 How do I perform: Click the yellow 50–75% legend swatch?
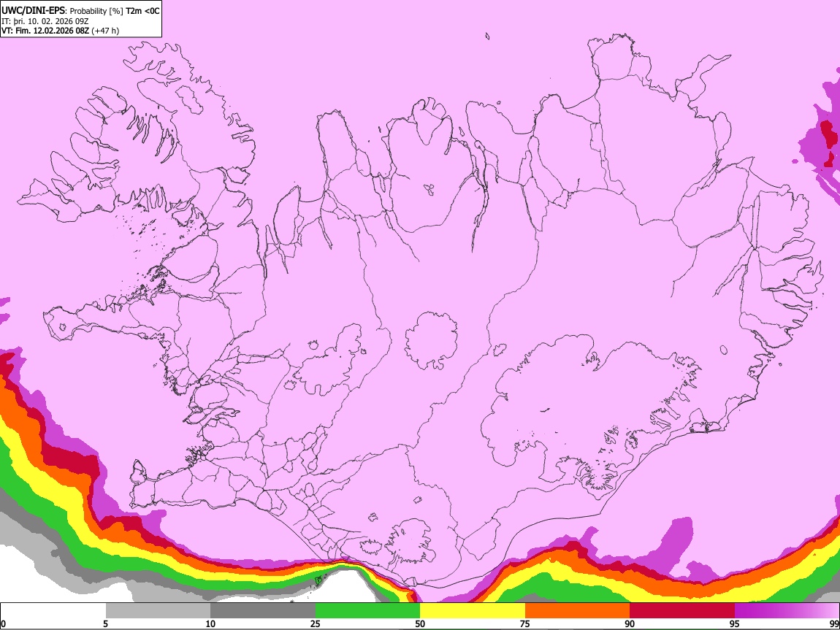click(473, 611)
